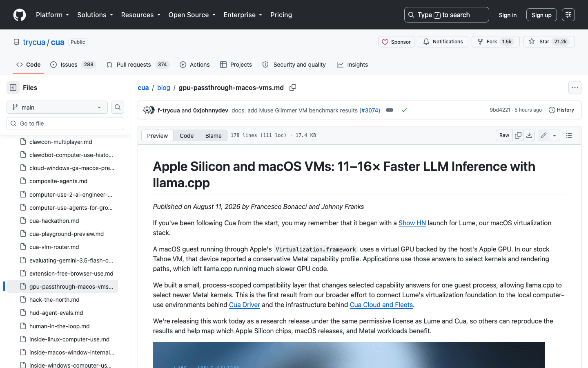Fork the repository button
The height and width of the screenshot is (368, 588).
pyautogui.click(x=495, y=42)
